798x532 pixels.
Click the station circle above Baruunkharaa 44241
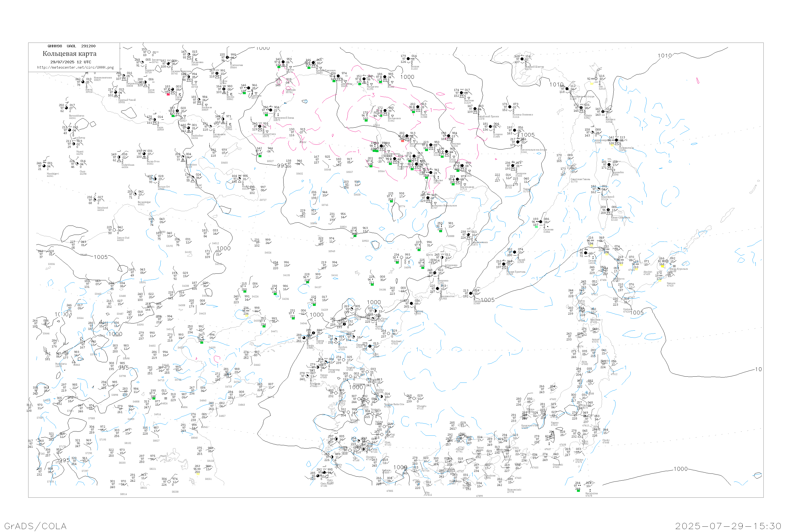(66, 108)
